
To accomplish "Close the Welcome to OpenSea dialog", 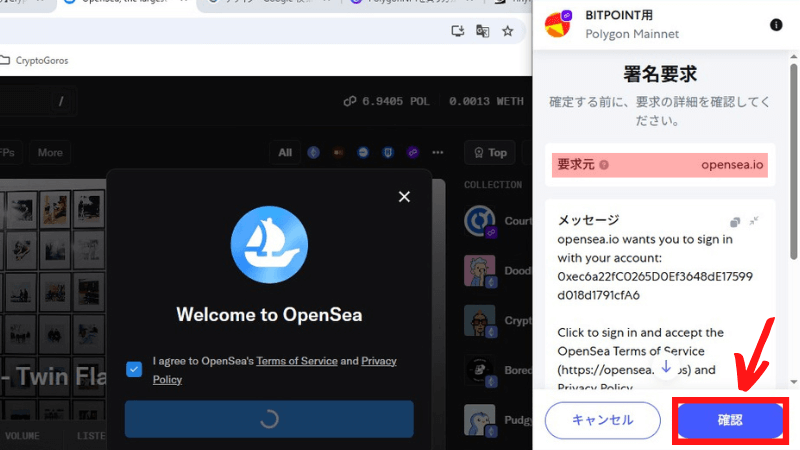I will pyautogui.click(x=404, y=197).
